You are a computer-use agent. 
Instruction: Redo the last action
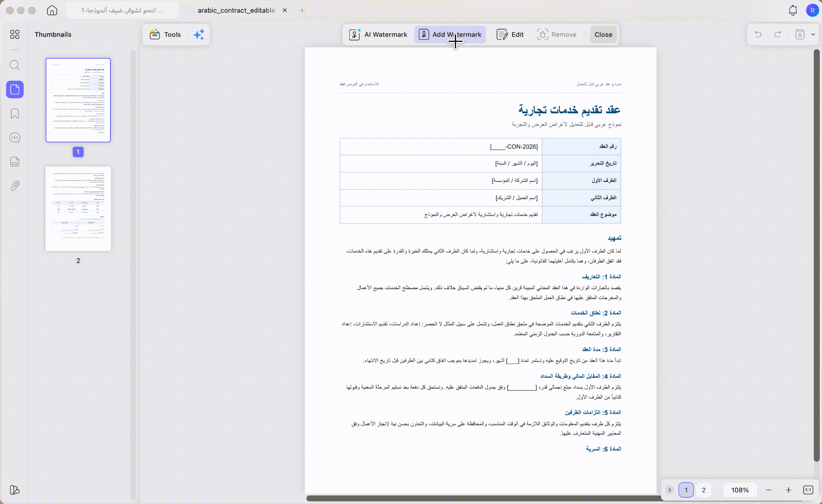[x=778, y=34]
